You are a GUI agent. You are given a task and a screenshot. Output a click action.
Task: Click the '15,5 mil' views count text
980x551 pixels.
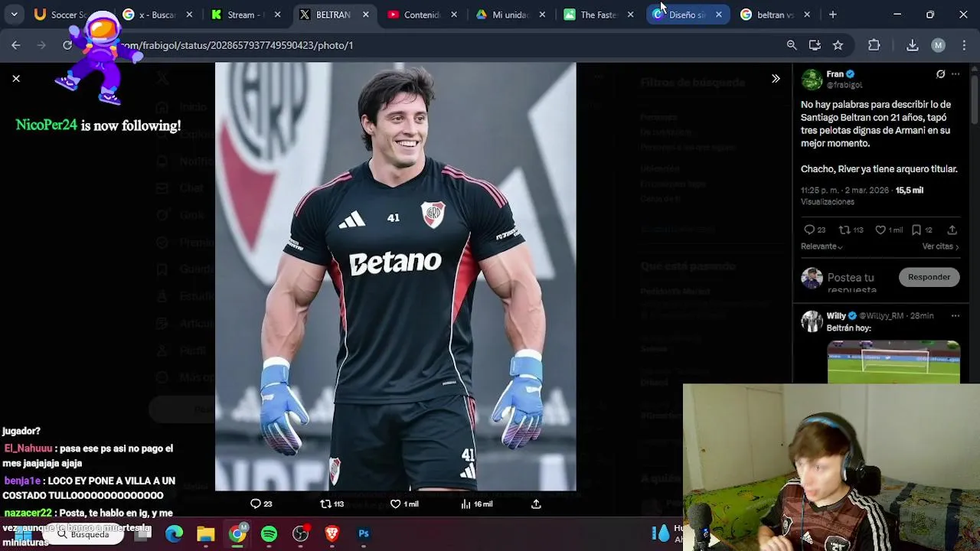pyautogui.click(x=910, y=190)
